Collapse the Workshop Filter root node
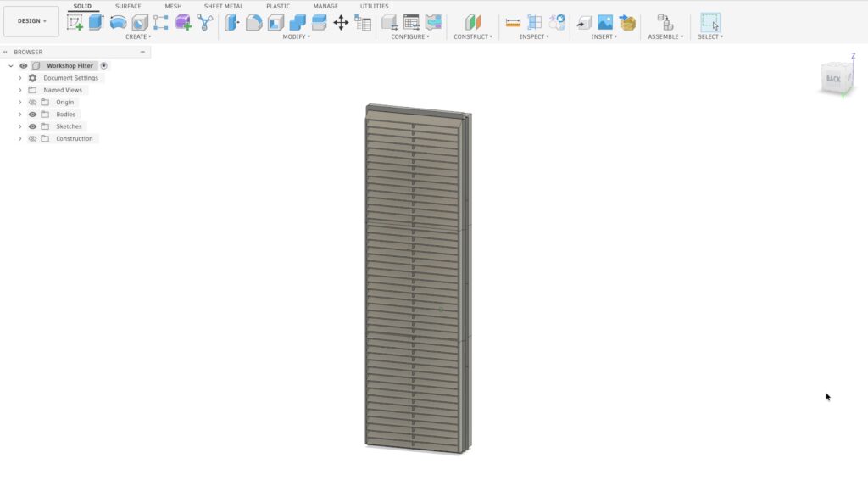868x486 pixels. tap(11, 66)
